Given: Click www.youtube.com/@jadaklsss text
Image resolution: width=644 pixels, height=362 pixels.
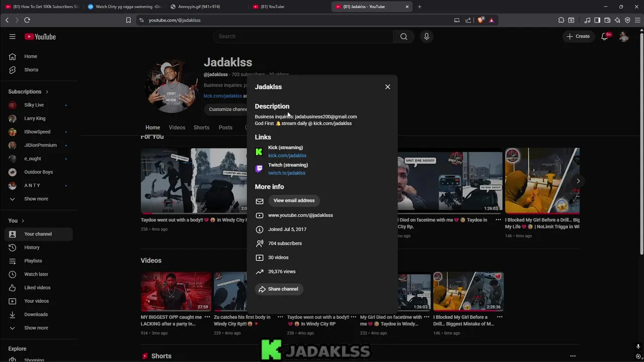Looking at the screenshot, I should coord(300,215).
